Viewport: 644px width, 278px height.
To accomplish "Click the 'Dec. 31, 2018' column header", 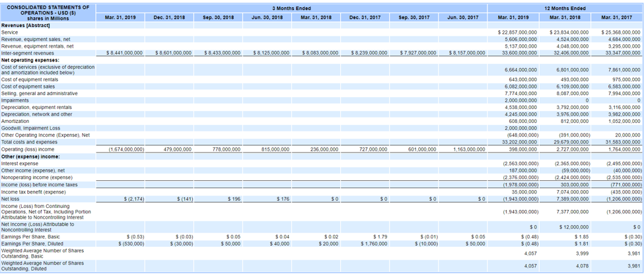I will pos(169,17).
